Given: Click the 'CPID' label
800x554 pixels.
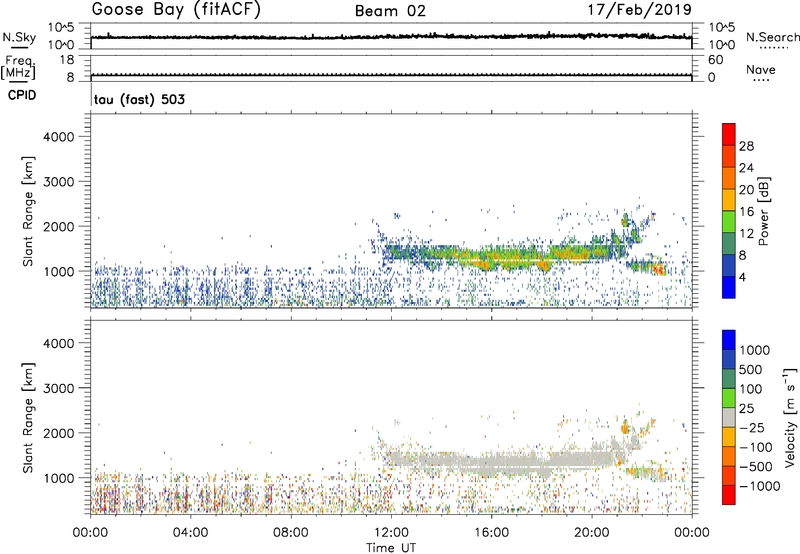Looking at the screenshot, I should tap(22, 95).
